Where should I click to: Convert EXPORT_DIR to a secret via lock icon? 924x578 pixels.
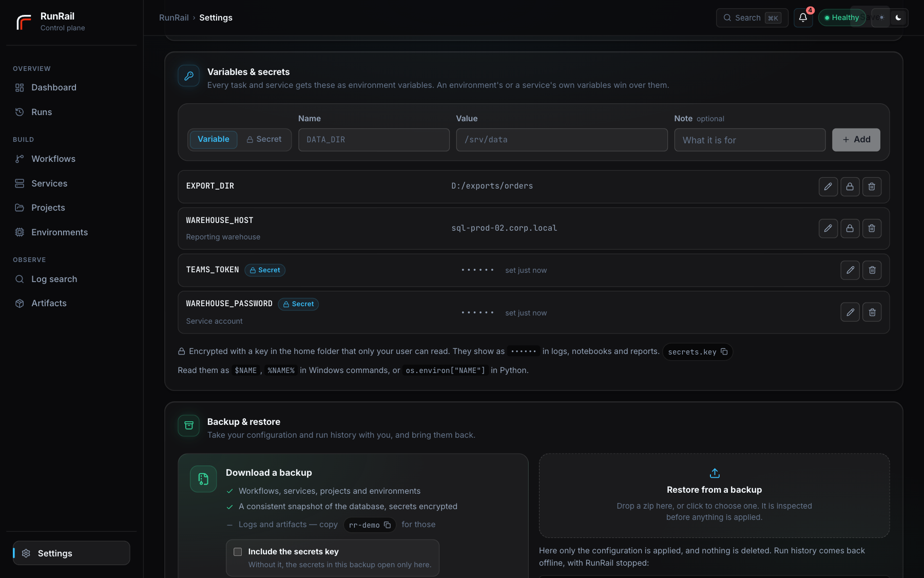tap(850, 187)
